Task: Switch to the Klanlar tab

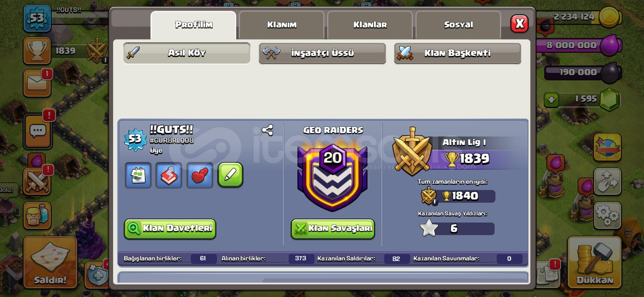Action: point(370,25)
